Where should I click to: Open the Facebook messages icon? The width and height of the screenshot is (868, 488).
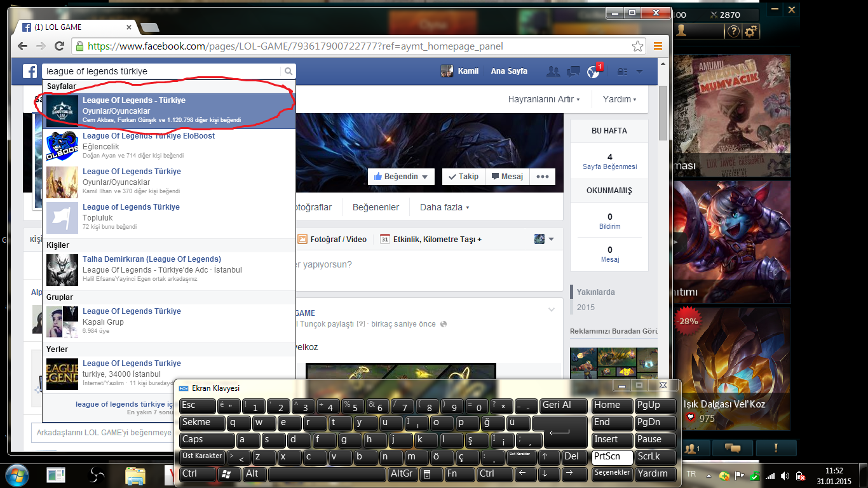[x=573, y=71]
